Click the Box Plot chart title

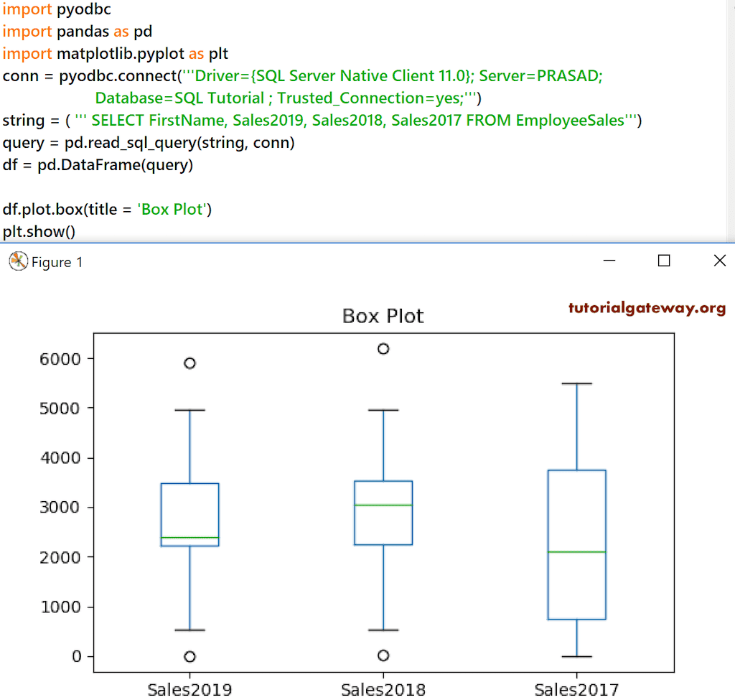pyautogui.click(x=383, y=316)
